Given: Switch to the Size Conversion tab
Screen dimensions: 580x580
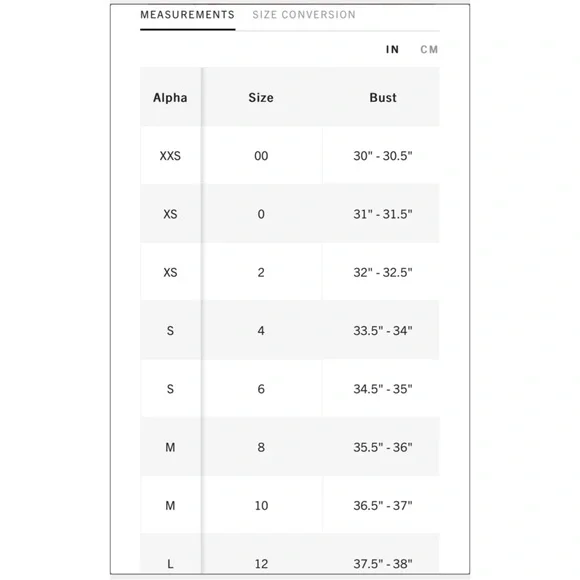Looking at the screenshot, I should (x=304, y=15).
